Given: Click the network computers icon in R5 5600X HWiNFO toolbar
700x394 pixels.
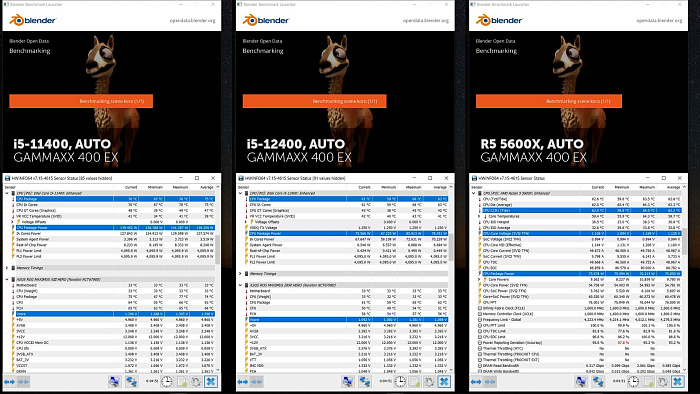Looking at the screenshot, I should point(598,382).
